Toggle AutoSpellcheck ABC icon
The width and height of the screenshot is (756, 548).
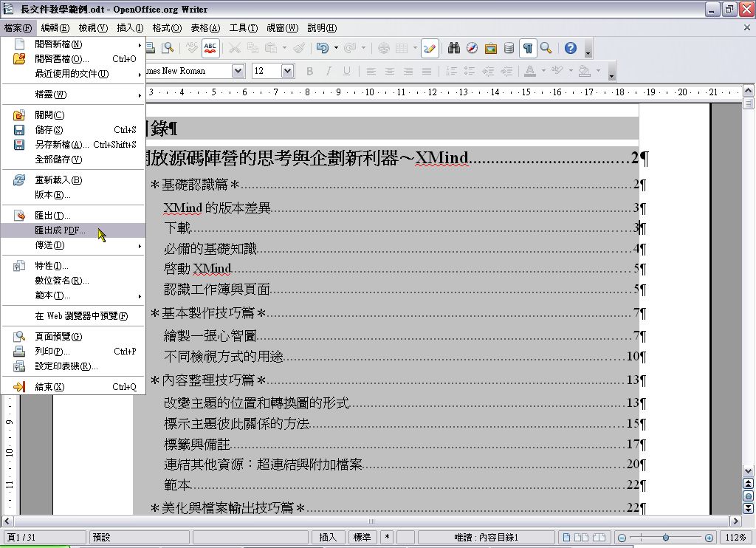[x=210, y=48]
